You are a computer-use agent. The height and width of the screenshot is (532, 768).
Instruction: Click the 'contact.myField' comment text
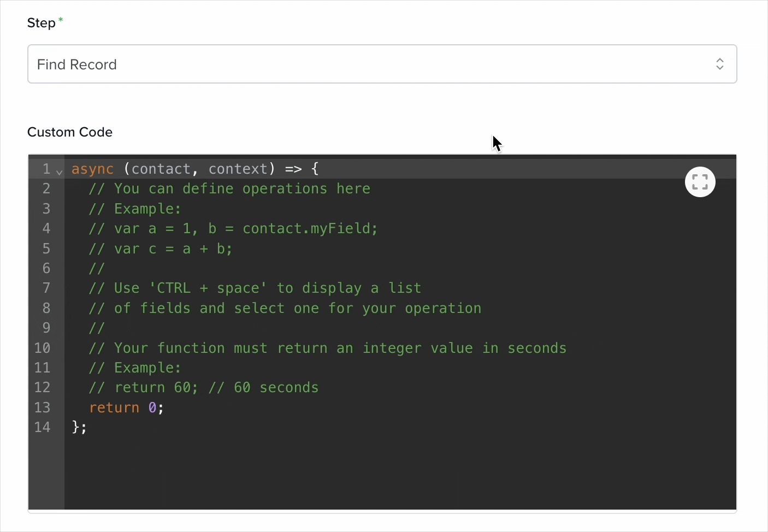[x=310, y=228]
